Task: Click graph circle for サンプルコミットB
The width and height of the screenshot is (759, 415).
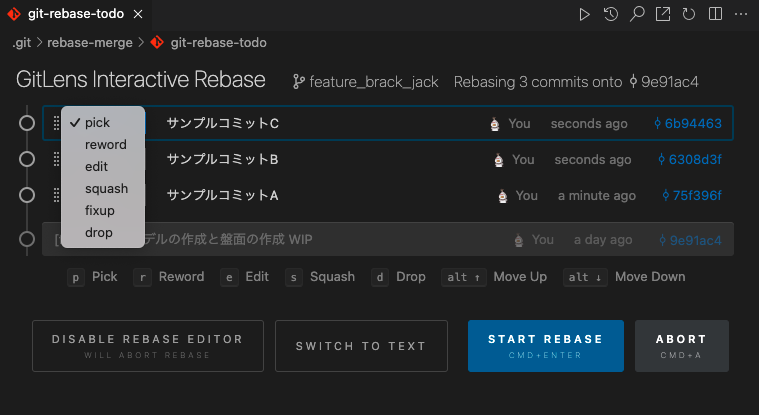Action: (x=27, y=159)
